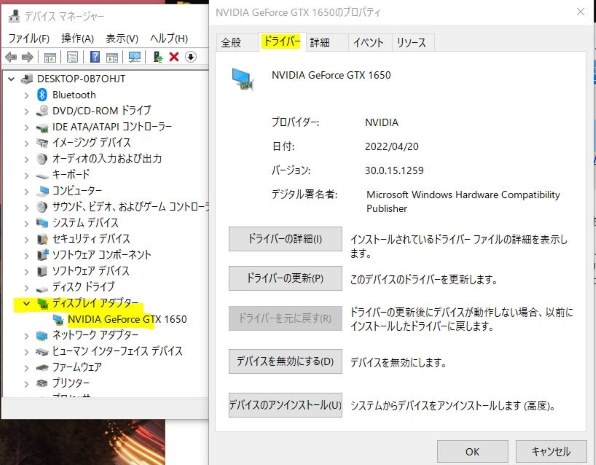596x465 pixels.
Task: Select the ヒューマン インターフェイス デバイス label
Action: (117, 351)
